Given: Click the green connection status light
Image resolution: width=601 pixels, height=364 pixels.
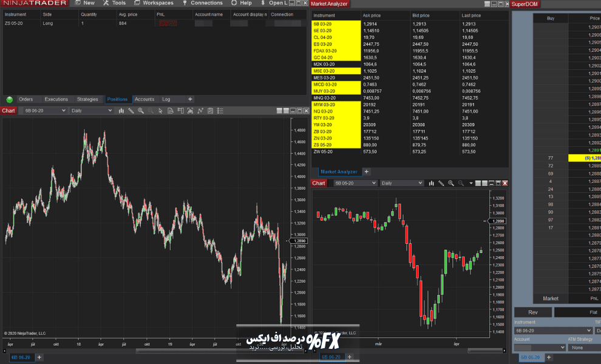Looking at the screenshot, I should click(x=10, y=99).
